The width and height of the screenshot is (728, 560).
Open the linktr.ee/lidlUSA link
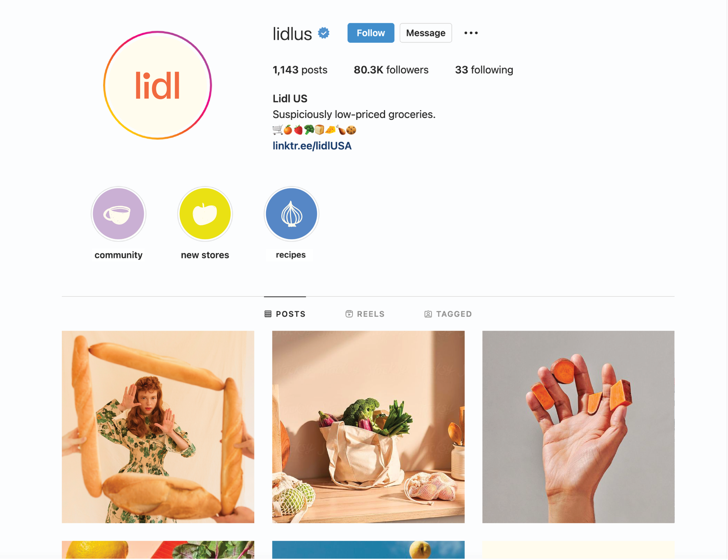click(x=312, y=146)
